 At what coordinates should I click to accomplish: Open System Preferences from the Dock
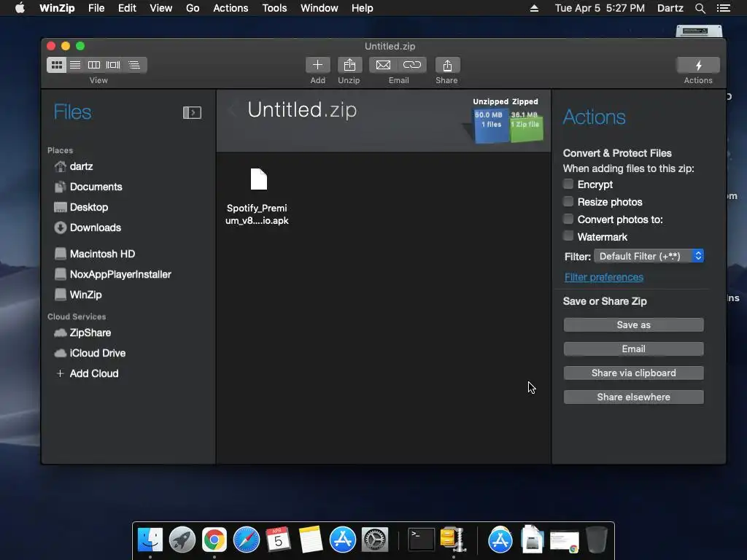(375, 540)
